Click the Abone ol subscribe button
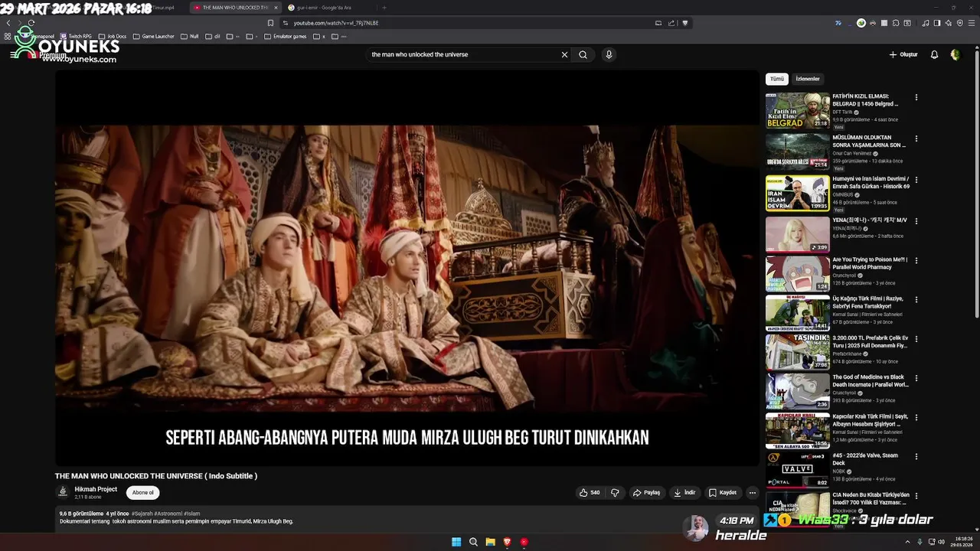Screen dimensions: 980x551 pyautogui.click(x=143, y=493)
